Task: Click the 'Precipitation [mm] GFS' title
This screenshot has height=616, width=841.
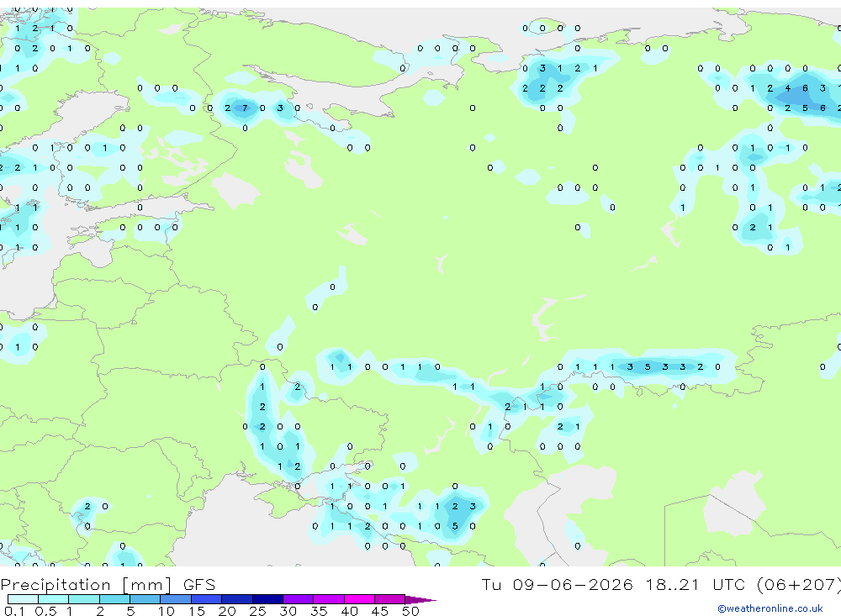Action: [x=108, y=585]
